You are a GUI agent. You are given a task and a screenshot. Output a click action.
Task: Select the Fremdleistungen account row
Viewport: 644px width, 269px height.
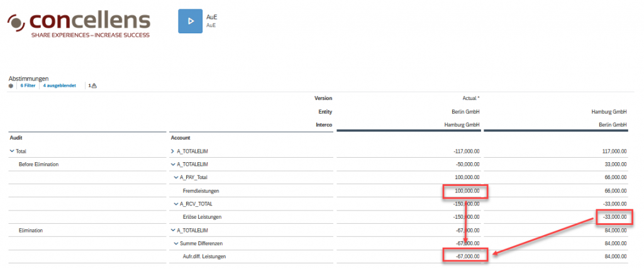tap(201, 190)
